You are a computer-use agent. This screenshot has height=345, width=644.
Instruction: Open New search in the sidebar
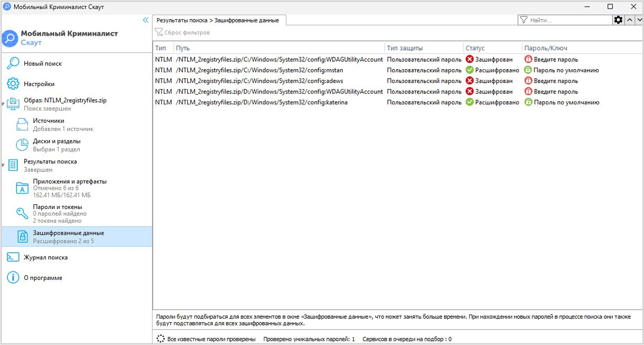tap(43, 64)
